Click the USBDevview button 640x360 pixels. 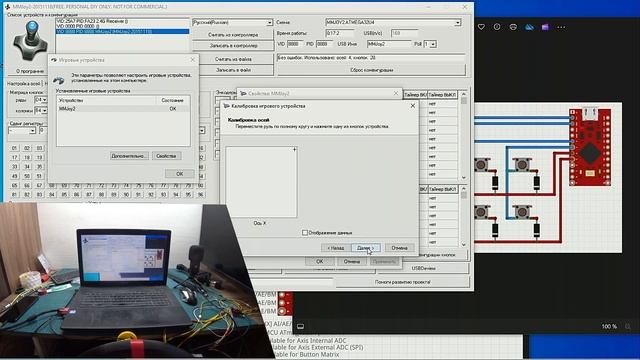click(423, 268)
